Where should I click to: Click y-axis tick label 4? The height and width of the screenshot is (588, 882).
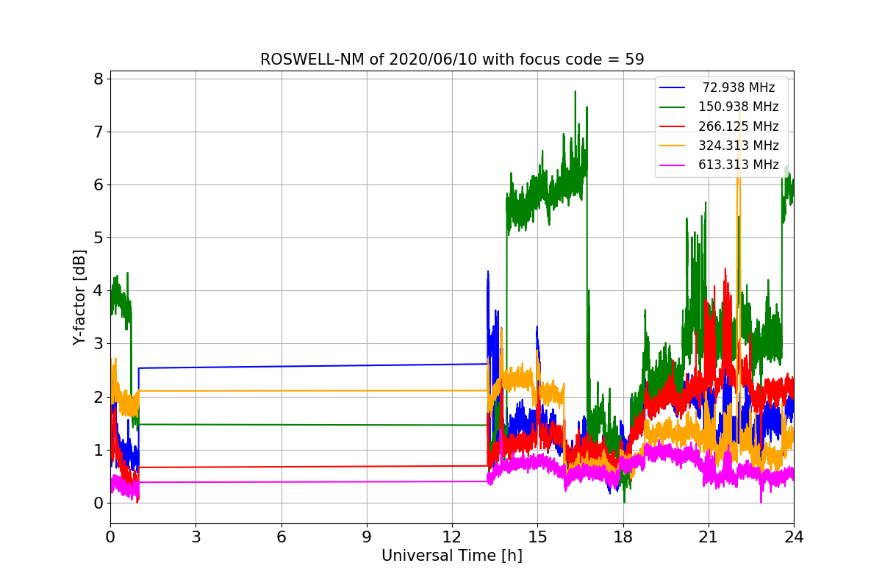coord(98,290)
